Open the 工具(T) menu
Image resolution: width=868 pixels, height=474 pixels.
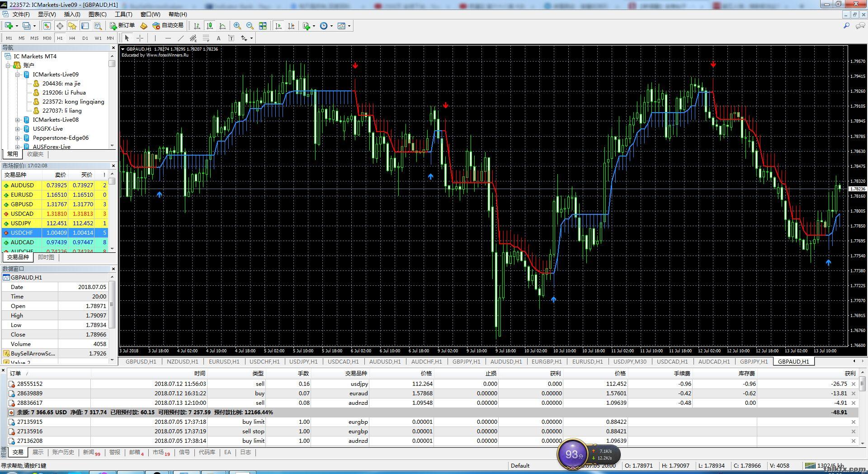pos(123,14)
